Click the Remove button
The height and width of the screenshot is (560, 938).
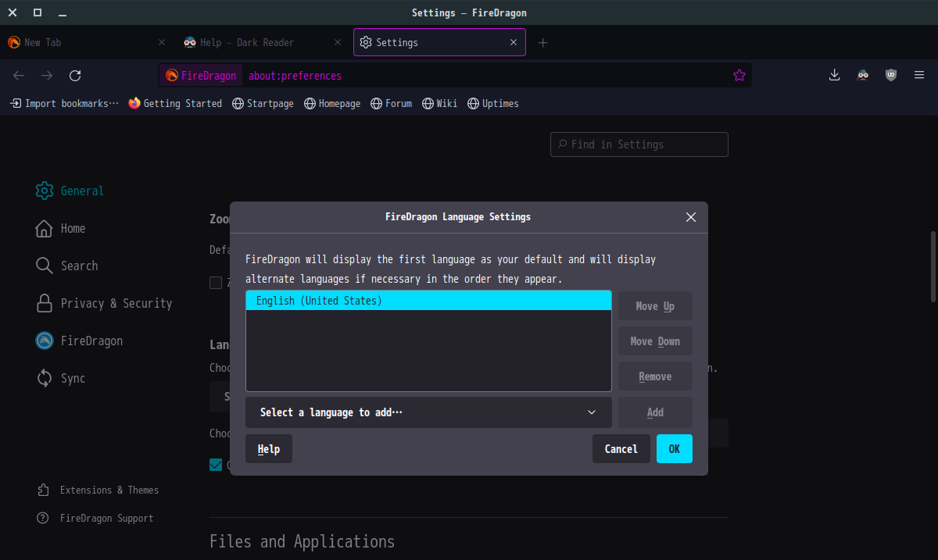click(655, 376)
